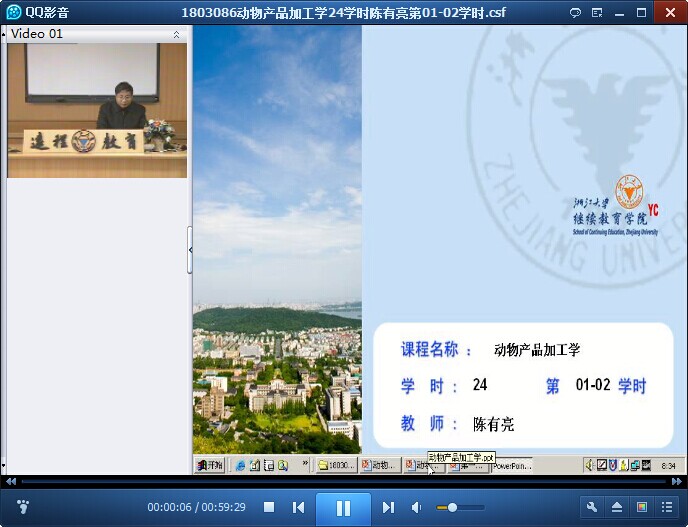Fast-forward with the double-right arrow icon
Image resolution: width=688 pixels, height=527 pixels.
pyautogui.click(x=677, y=481)
